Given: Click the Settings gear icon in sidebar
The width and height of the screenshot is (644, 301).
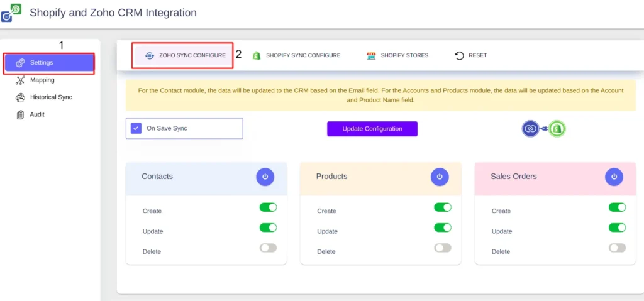Looking at the screenshot, I should tap(20, 63).
